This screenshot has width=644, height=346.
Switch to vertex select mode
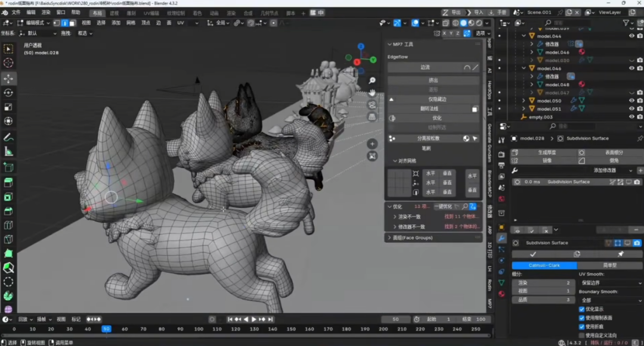click(57, 23)
